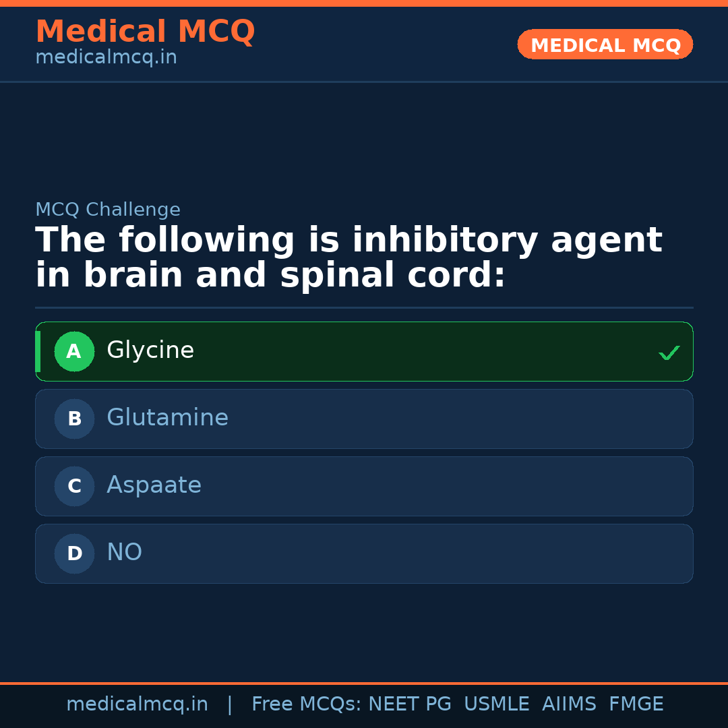Viewport: 728px width, 728px height.
Task: Click the B letter circle icon
Action: coord(74,419)
